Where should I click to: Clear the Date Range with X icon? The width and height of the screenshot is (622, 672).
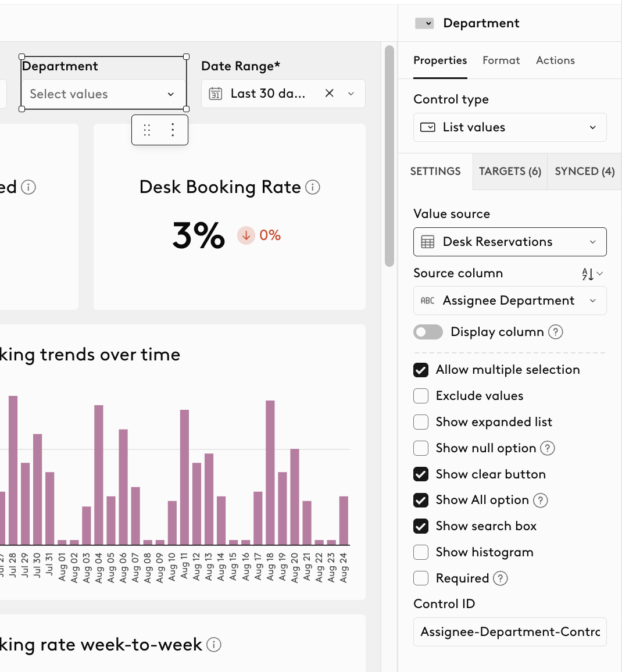329,94
